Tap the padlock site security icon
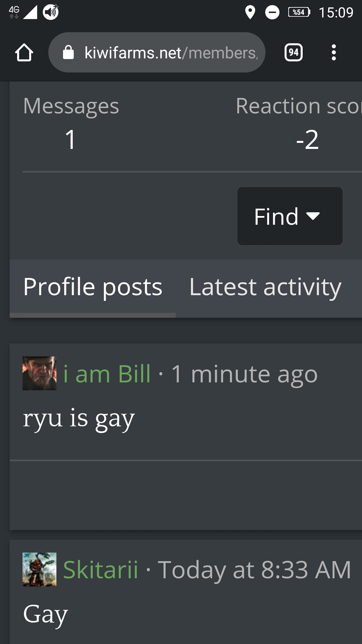The image size is (362, 644). click(x=68, y=52)
